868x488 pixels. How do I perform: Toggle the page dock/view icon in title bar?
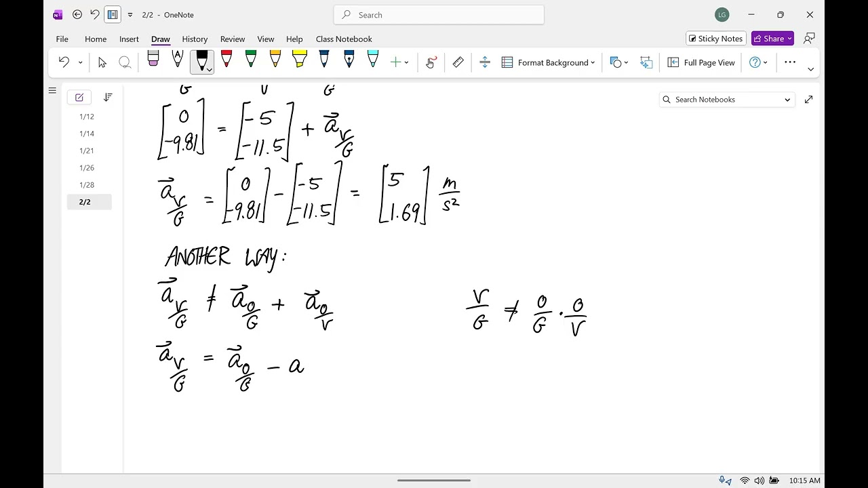coord(113,14)
